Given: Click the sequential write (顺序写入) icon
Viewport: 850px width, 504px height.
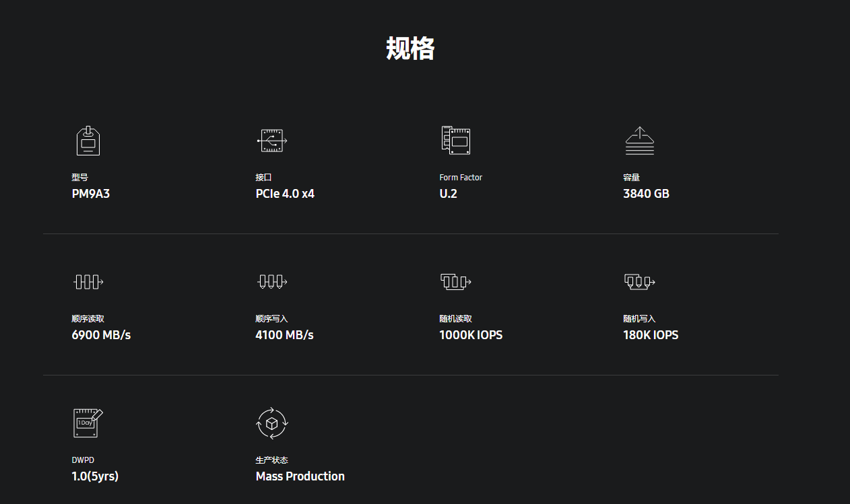Looking at the screenshot, I should tap(272, 282).
